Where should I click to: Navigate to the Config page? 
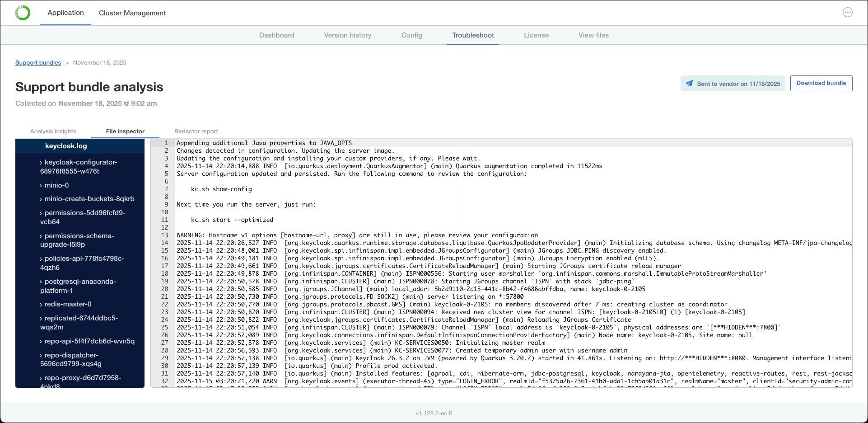[411, 35]
